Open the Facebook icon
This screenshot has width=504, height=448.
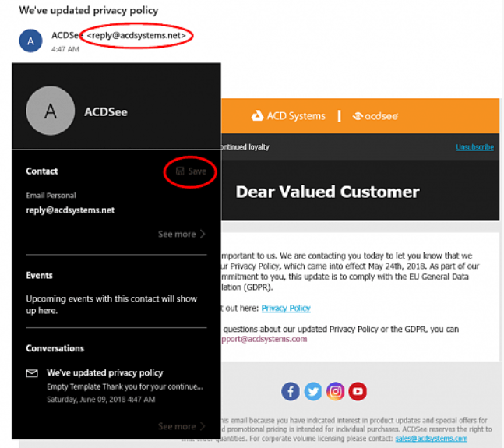click(291, 391)
